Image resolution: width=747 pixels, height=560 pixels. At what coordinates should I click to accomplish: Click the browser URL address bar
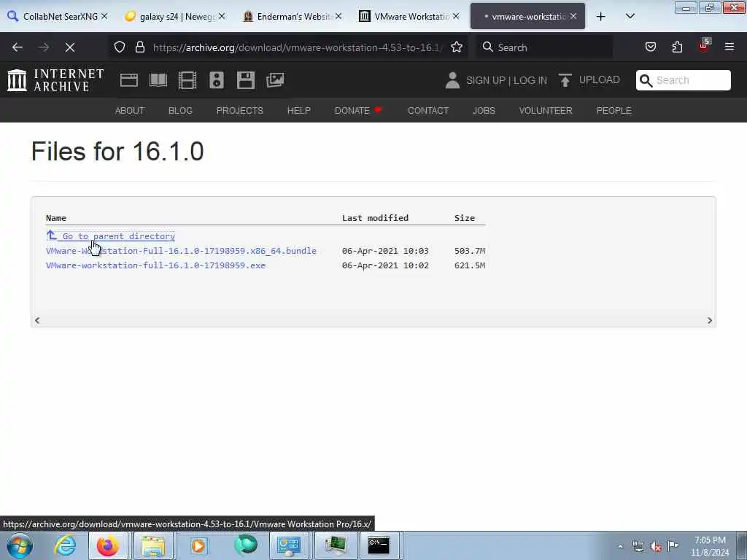(298, 47)
